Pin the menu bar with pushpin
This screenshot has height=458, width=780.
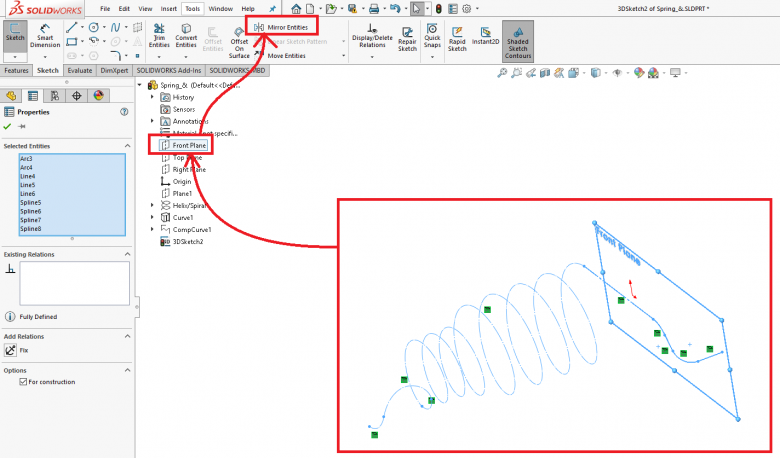pos(273,8)
